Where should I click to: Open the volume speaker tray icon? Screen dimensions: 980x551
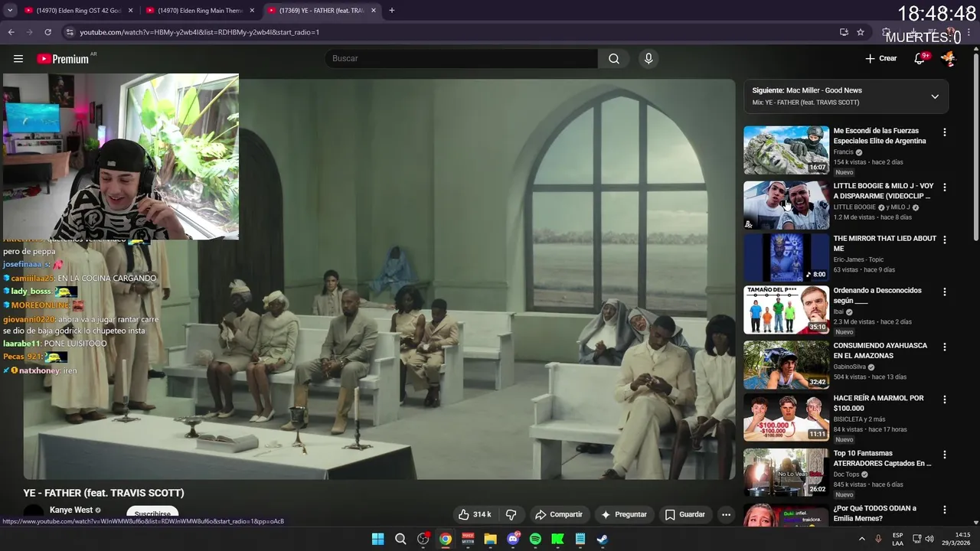pos(929,539)
